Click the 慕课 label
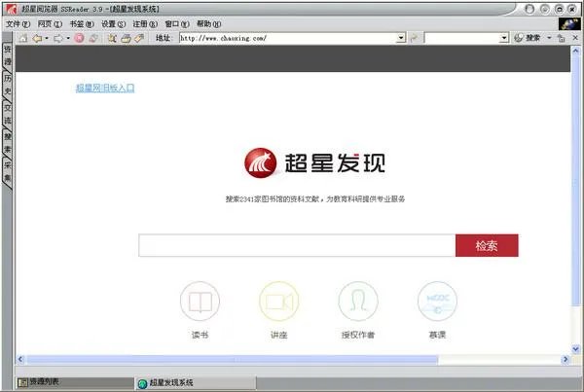 click(437, 335)
